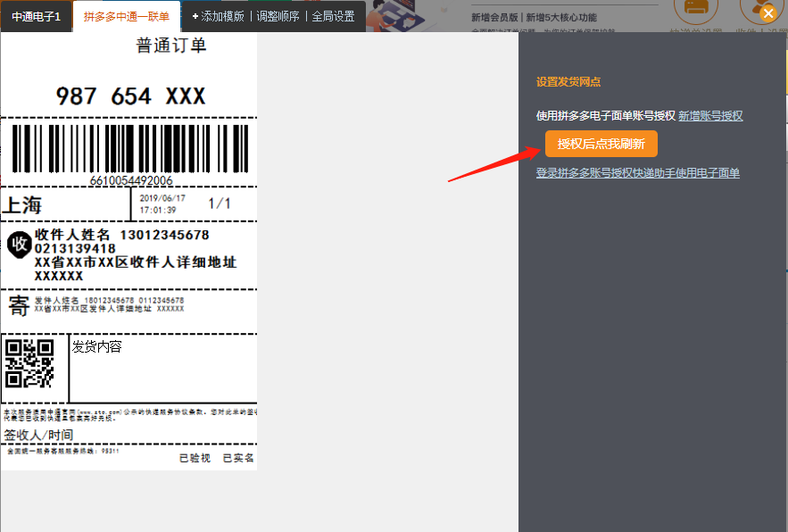Click the 添加模版 option

218,17
